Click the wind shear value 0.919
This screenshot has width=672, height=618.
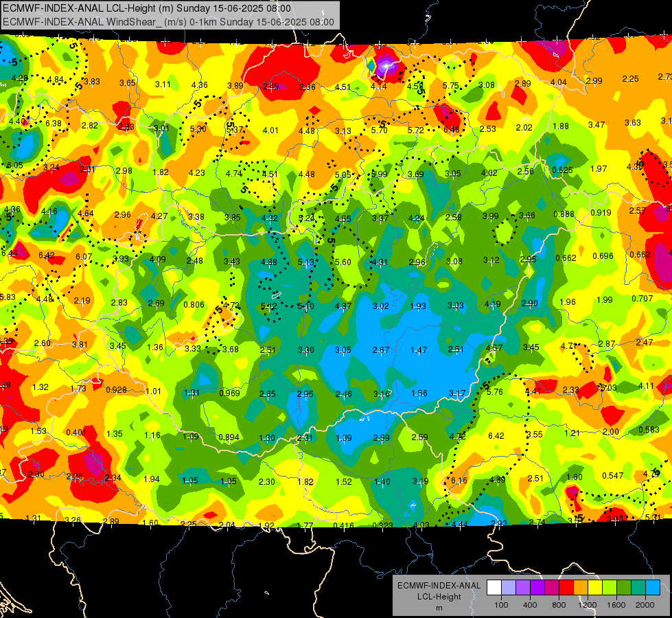pyautogui.click(x=601, y=212)
